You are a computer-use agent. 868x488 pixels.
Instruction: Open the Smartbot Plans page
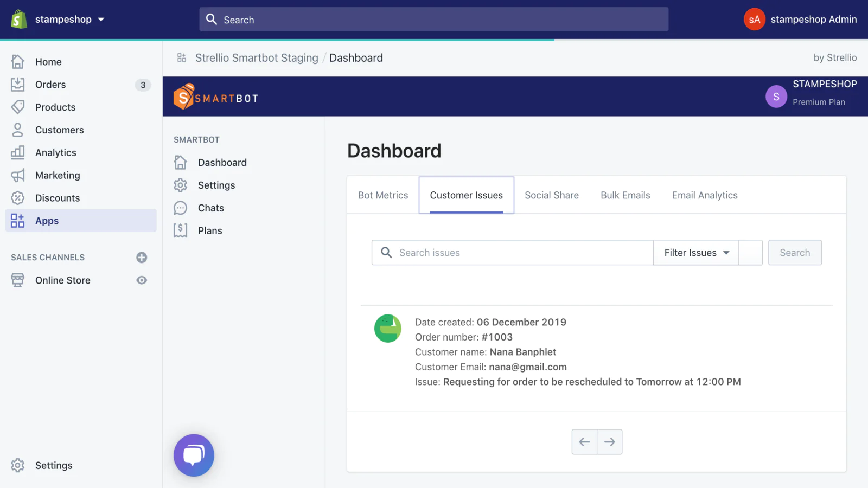pyautogui.click(x=209, y=231)
